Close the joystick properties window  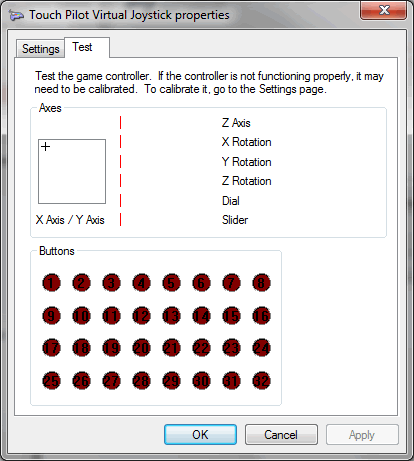(x=384, y=10)
